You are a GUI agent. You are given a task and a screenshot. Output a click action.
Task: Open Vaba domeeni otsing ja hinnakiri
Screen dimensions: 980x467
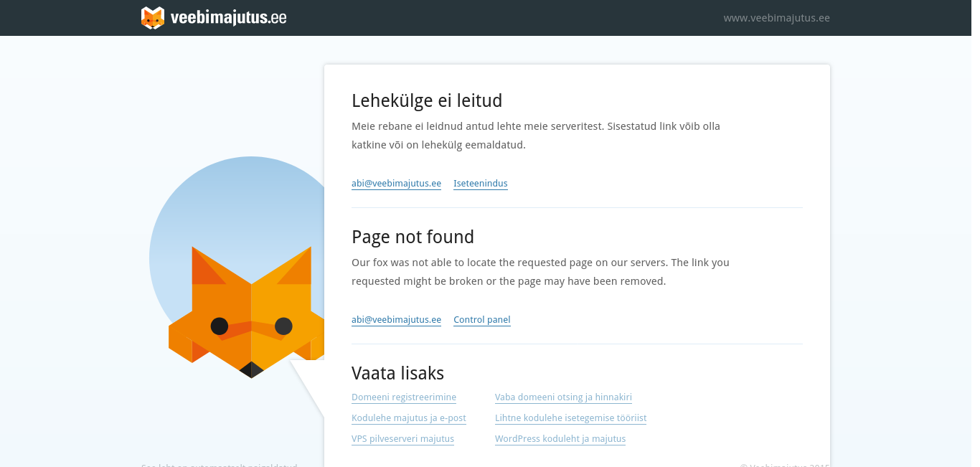pos(563,397)
